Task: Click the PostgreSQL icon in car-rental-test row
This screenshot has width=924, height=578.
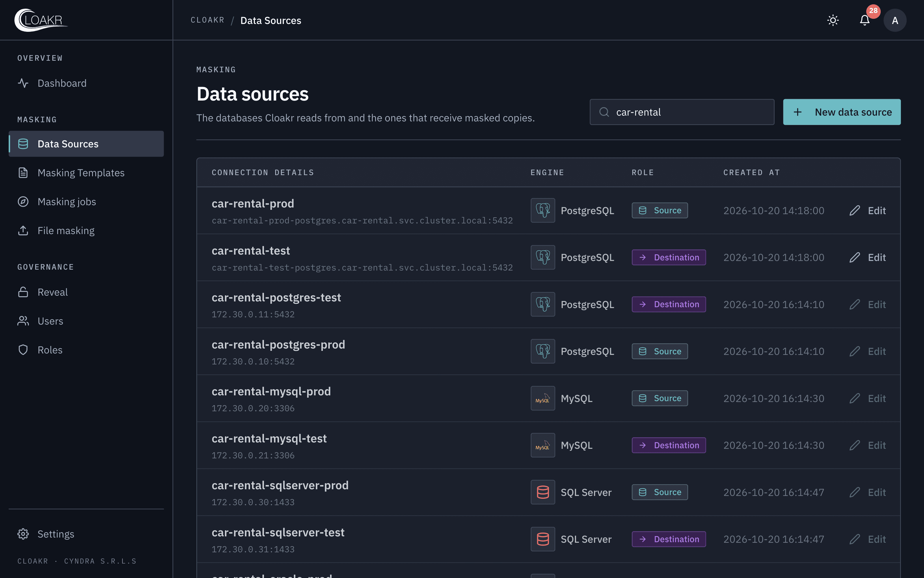Action: tap(543, 257)
